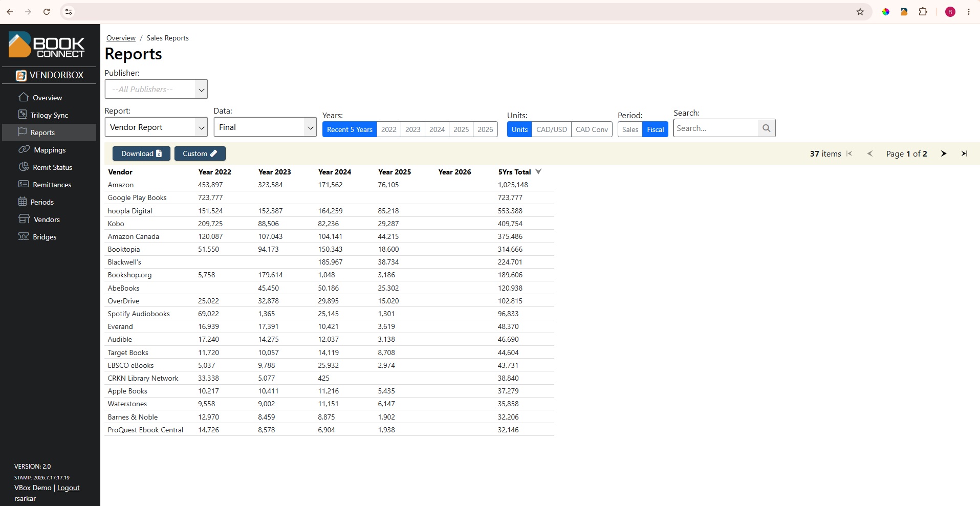The width and height of the screenshot is (980, 506).
Task: Click the search magnifier button
Action: coord(766,128)
